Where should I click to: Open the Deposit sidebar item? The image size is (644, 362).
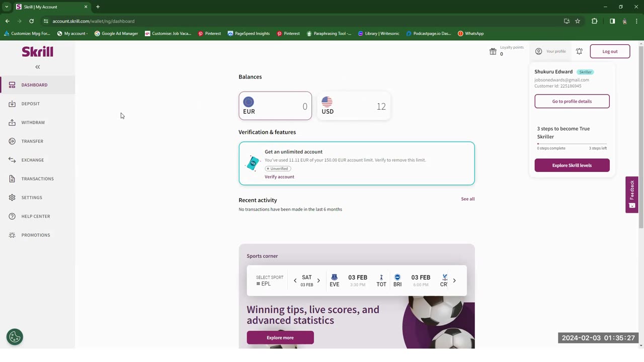pyautogui.click(x=37, y=104)
